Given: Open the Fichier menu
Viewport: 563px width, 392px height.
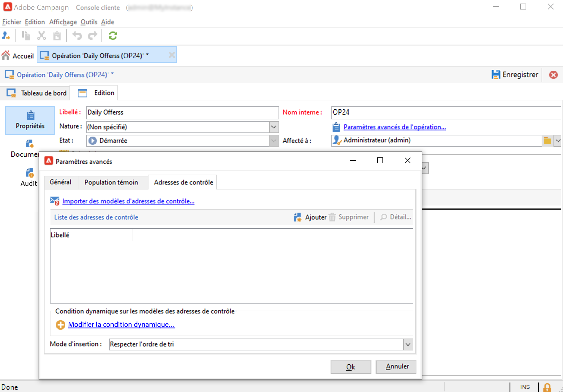Looking at the screenshot, I should pos(12,22).
